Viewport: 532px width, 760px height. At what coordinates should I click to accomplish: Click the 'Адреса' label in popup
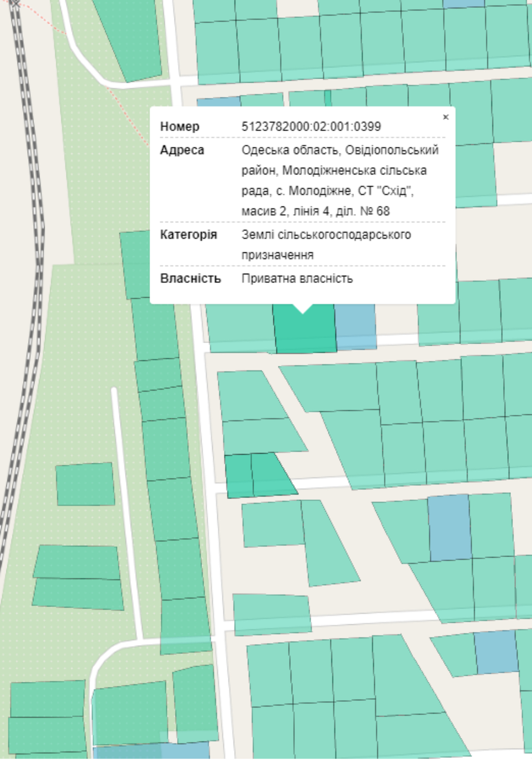pos(182,150)
